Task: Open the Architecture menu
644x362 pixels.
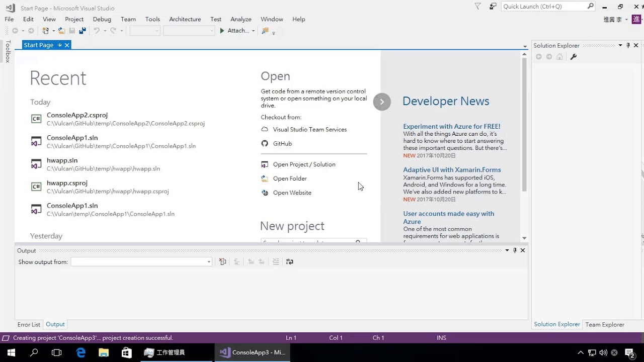Action: [x=185, y=19]
